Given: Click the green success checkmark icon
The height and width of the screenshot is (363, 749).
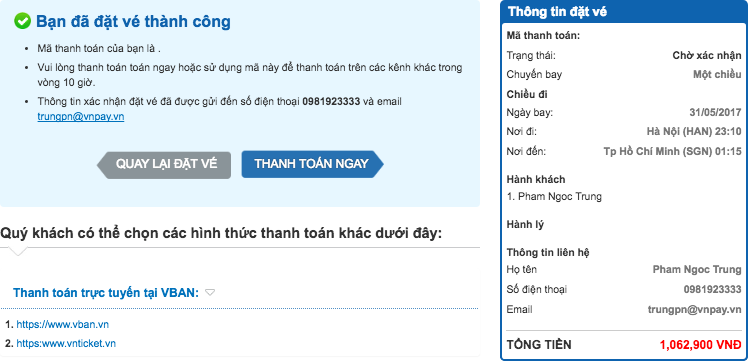Looking at the screenshot, I should (x=22, y=21).
